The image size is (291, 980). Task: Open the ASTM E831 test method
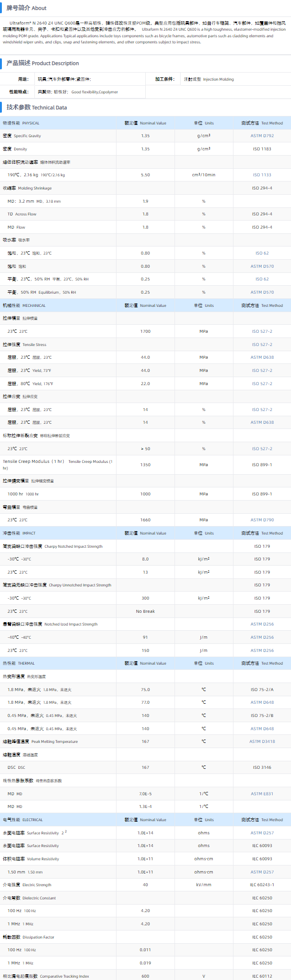click(262, 794)
